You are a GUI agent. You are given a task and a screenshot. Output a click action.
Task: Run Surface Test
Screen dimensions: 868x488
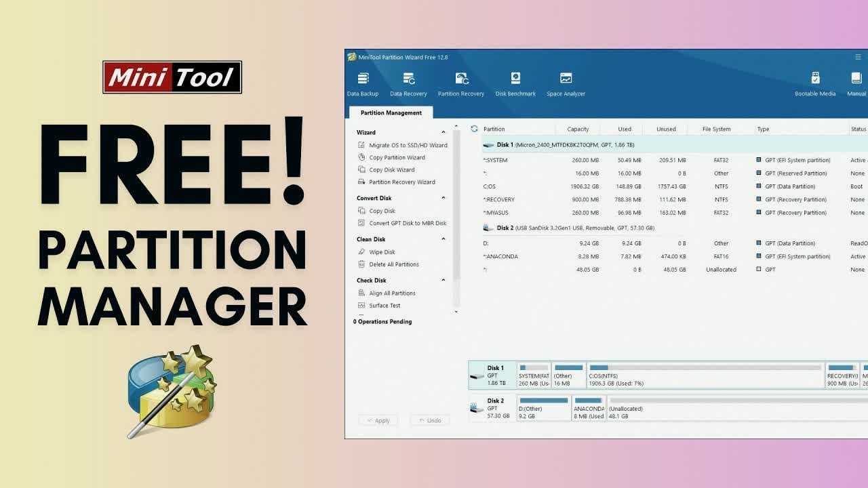click(379, 306)
